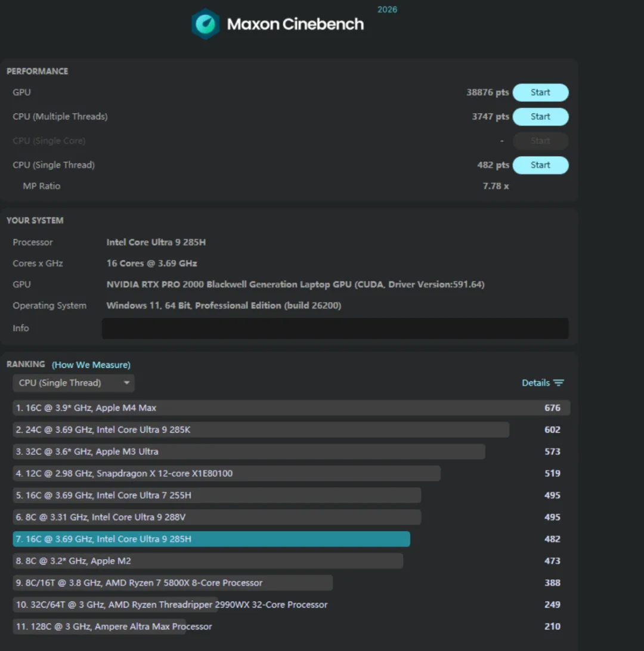This screenshot has width=644, height=651.
Task: Select the Apple M3 Ultra ranking entry
Action: pyautogui.click(x=249, y=452)
